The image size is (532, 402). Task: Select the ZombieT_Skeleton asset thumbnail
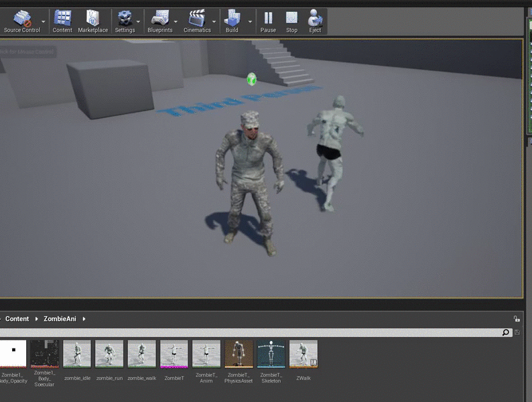[x=271, y=354]
